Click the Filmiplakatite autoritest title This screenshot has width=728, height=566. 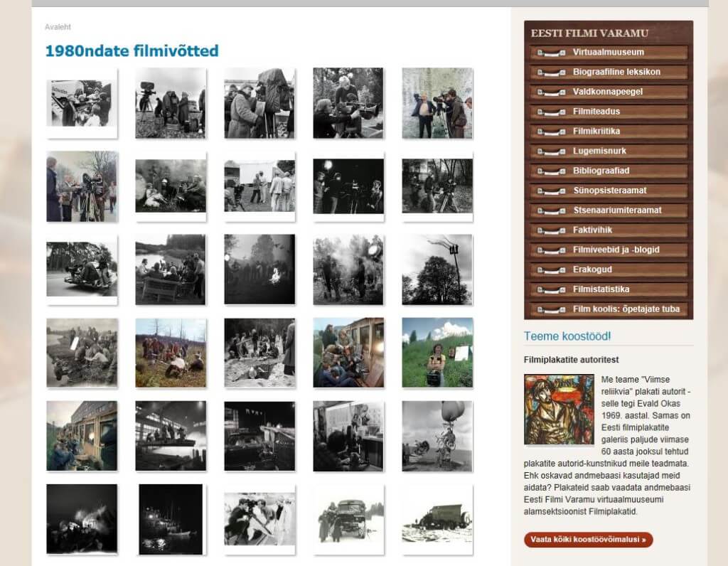[x=571, y=360]
